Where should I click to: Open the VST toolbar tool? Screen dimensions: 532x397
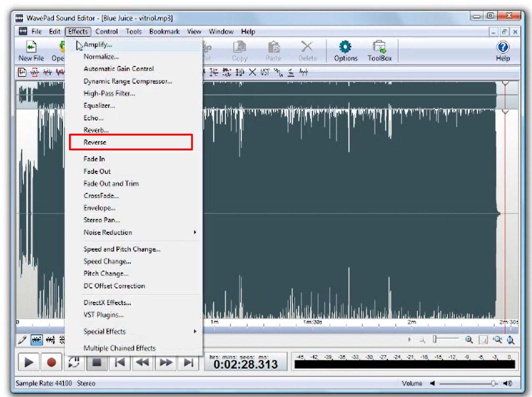pyautogui.click(x=264, y=72)
